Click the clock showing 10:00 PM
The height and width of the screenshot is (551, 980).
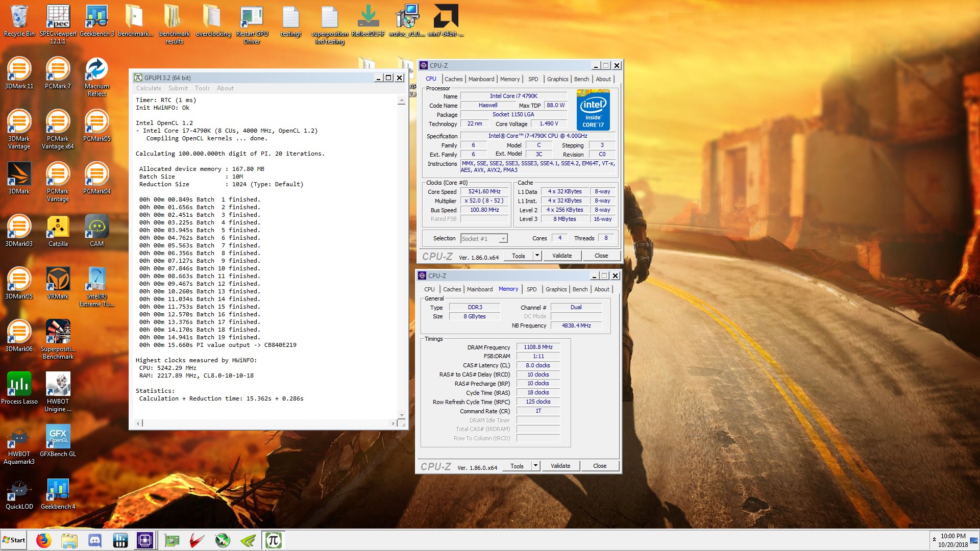pos(953,536)
